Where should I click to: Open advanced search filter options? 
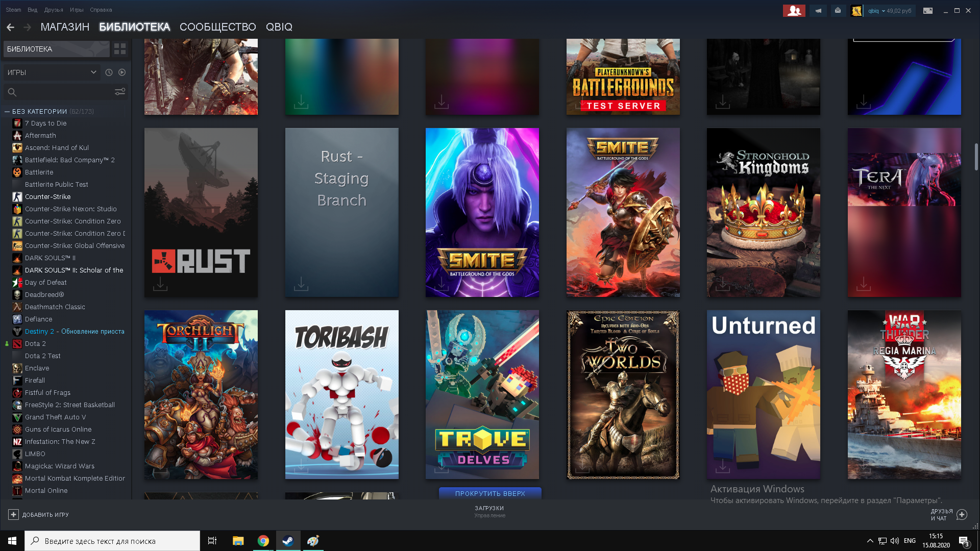120,92
